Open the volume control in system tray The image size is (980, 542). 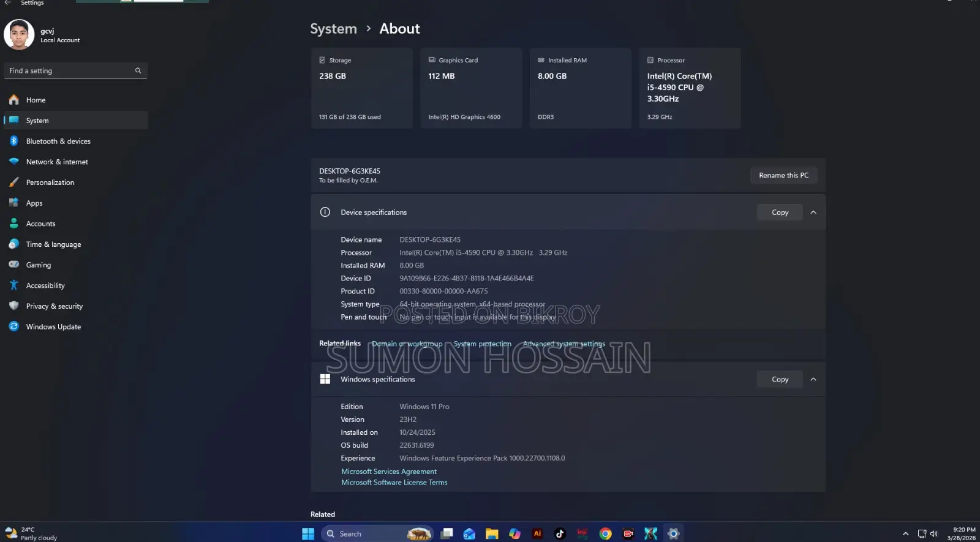click(x=934, y=534)
